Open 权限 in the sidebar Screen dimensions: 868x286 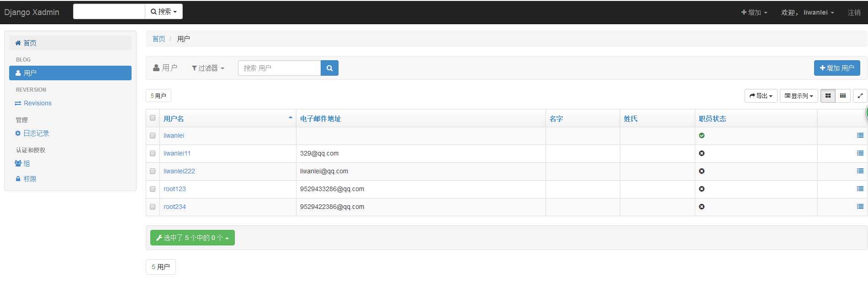point(70,179)
